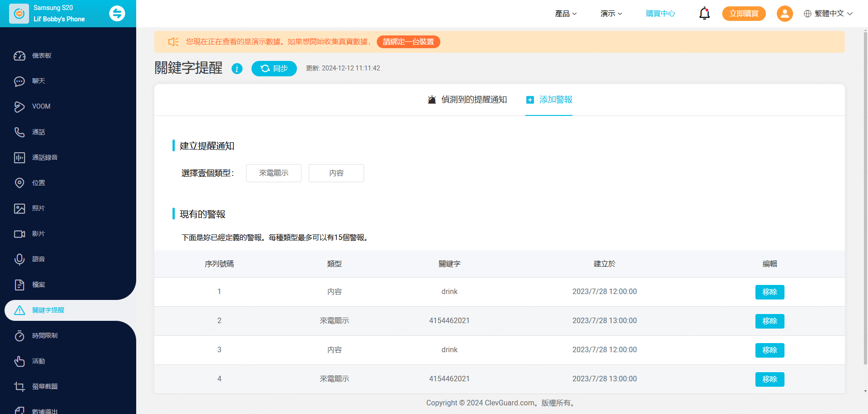Viewport: 868px width, 414px height.
Task: Click date 2023/7/28 13:00:00 in row 4
Action: (x=604, y=379)
